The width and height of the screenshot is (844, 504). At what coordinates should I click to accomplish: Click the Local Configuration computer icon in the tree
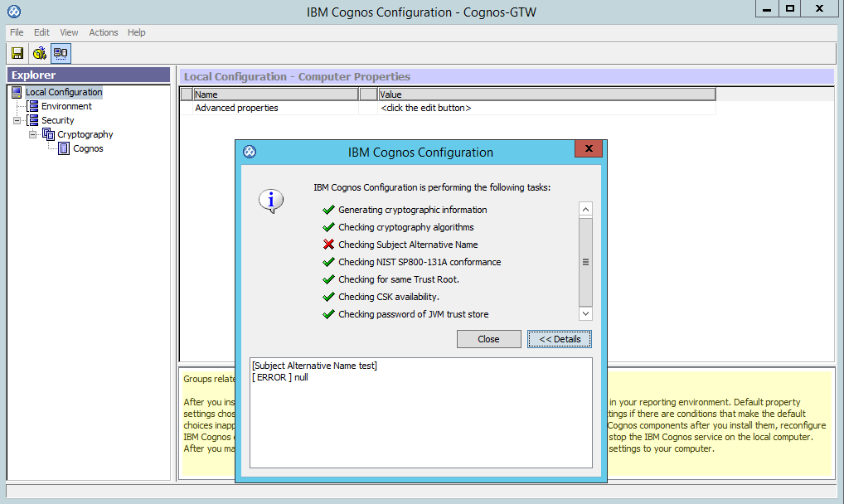(17, 92)
